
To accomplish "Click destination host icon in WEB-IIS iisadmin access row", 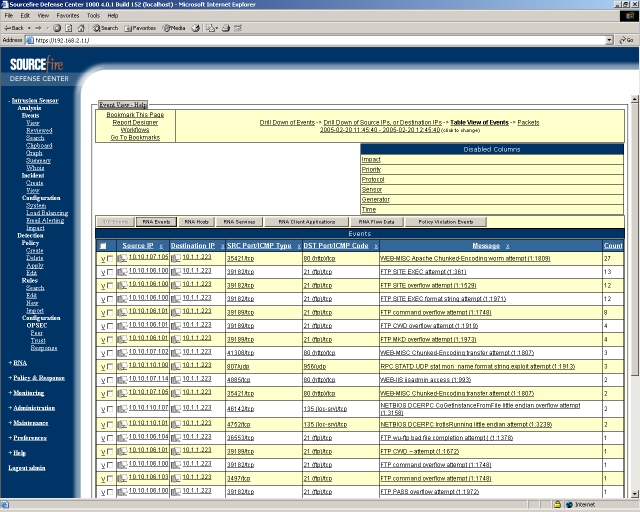I will click(x=176, y=380).
